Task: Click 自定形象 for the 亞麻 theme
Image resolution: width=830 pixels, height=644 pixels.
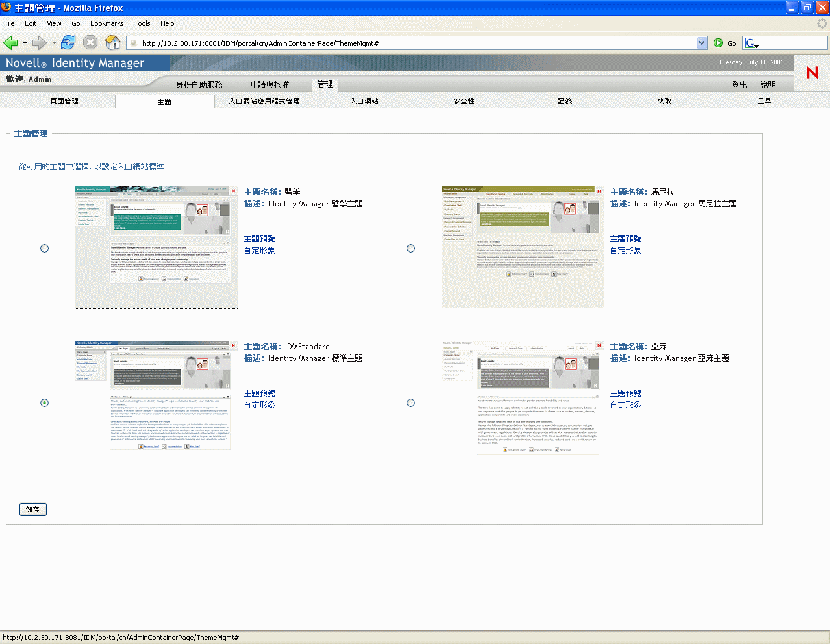Action: pos(625,405)
